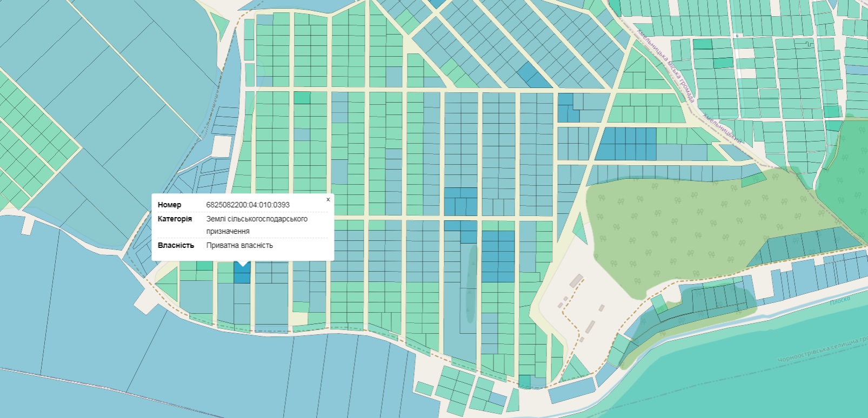Click the Власність field label
The width and height of the screenshot is (868, 418).
pos(176,245)
